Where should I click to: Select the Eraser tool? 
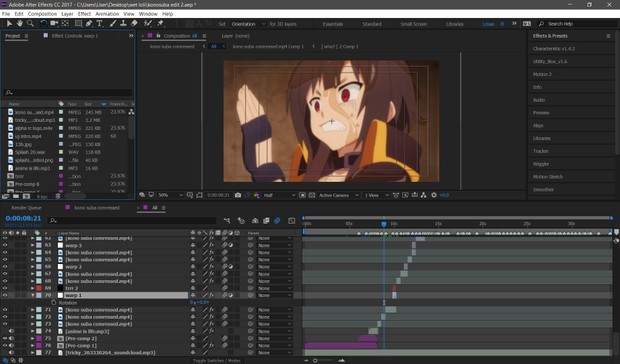134,24
